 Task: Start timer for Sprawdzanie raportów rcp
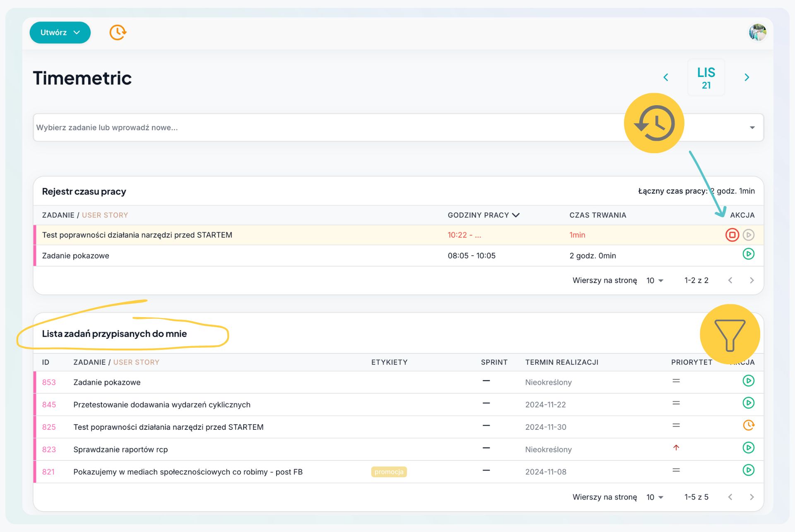coord(748,448)
